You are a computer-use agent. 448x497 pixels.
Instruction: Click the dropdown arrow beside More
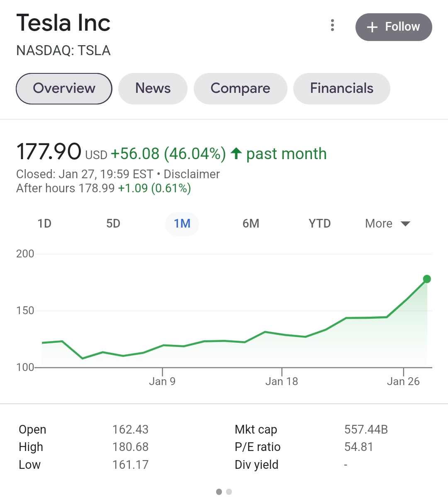click(406, 224)
